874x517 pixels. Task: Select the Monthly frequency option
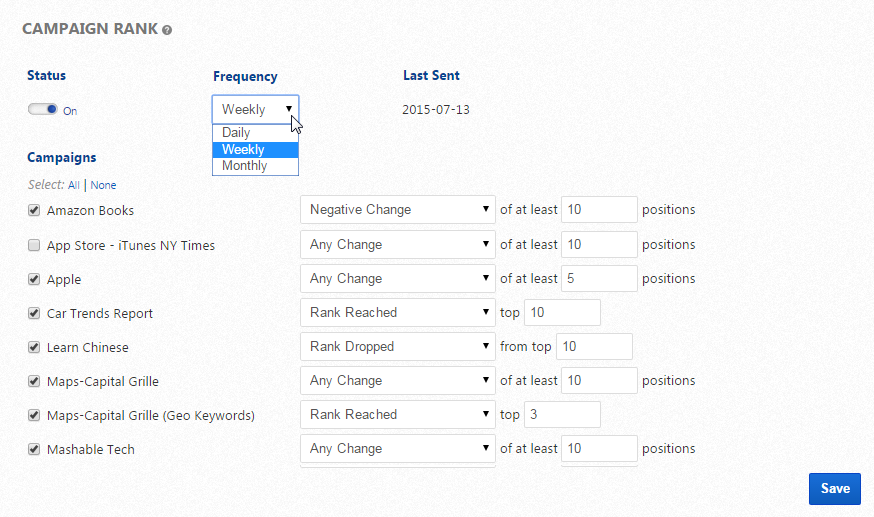tap(255, 166)
